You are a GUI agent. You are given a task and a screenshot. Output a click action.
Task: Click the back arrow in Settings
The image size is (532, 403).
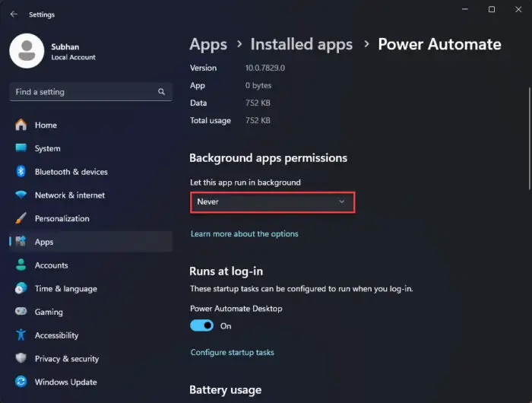point(14,14)
